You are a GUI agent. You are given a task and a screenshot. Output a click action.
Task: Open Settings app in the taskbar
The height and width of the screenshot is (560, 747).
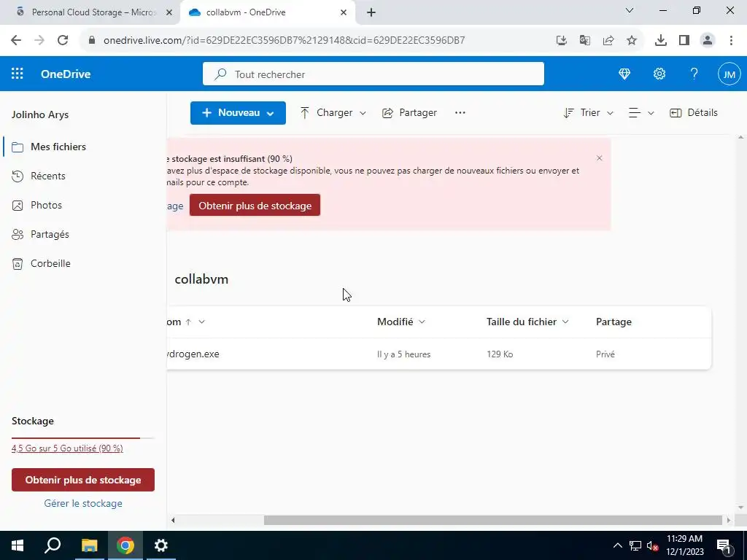(161, 545)
